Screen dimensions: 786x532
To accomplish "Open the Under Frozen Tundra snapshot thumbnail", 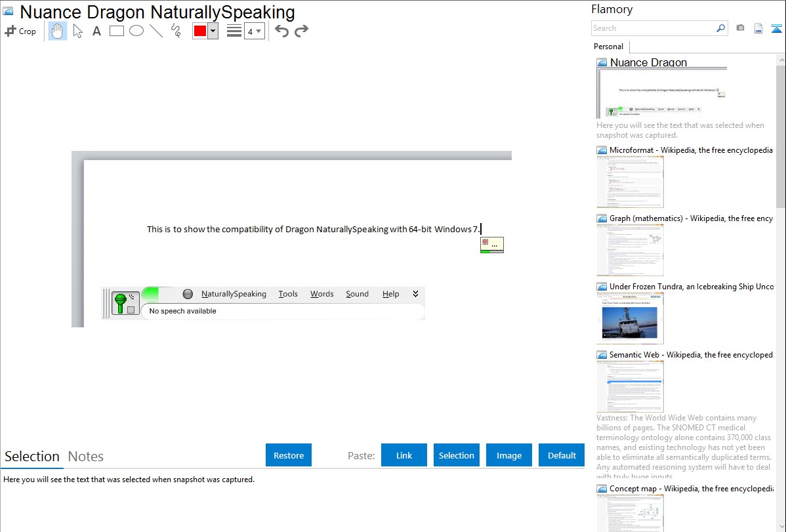I will (630, 318).
